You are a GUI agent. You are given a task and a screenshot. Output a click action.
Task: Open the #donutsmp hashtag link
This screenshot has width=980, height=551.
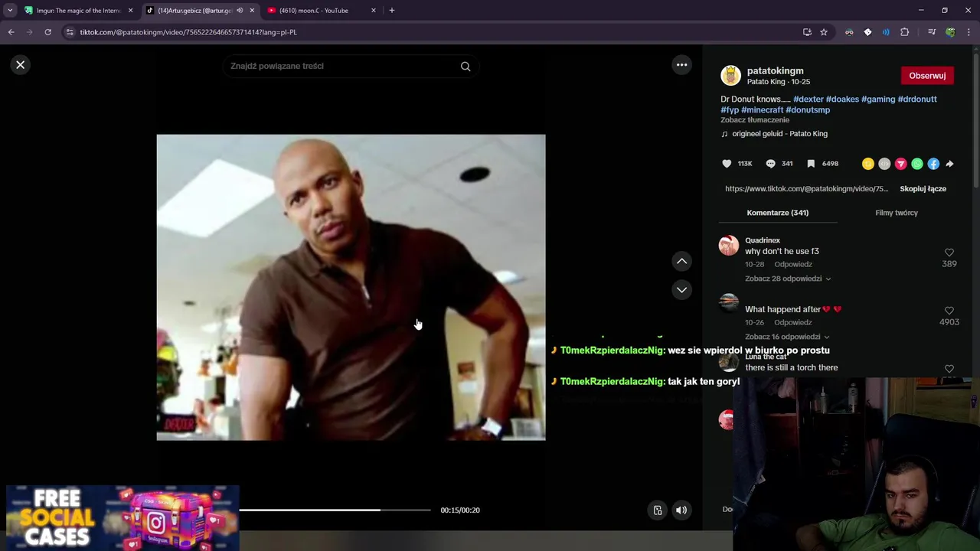(808, 110)
